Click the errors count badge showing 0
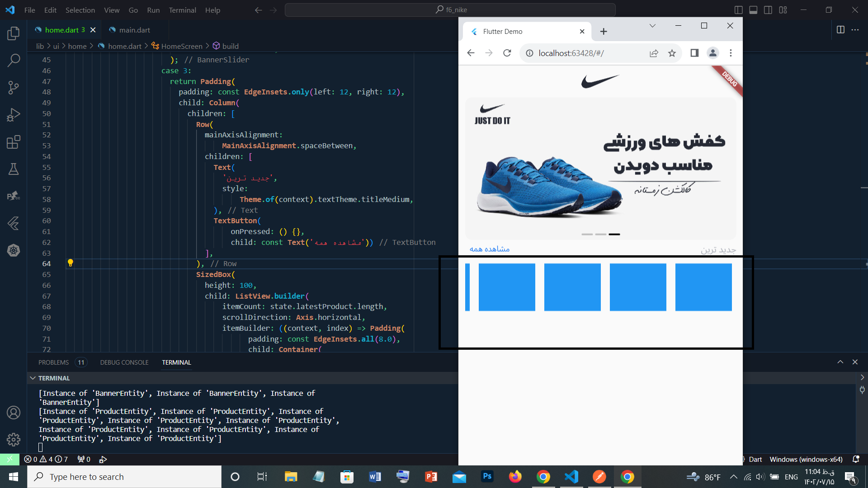The image size is (868, 488). pos(31,459)
